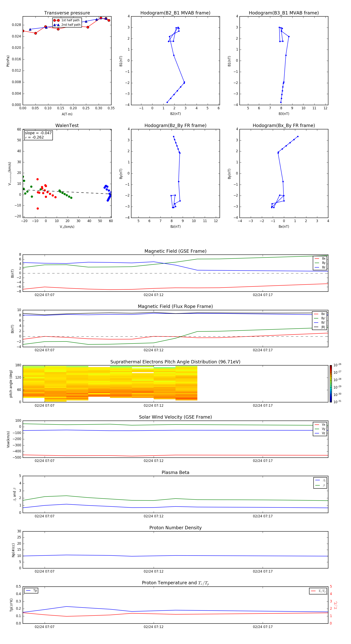Click the colorbar label 10^-31
Image resolution: width=351 pixels, height=644 pixels.
tap(337, 402)
